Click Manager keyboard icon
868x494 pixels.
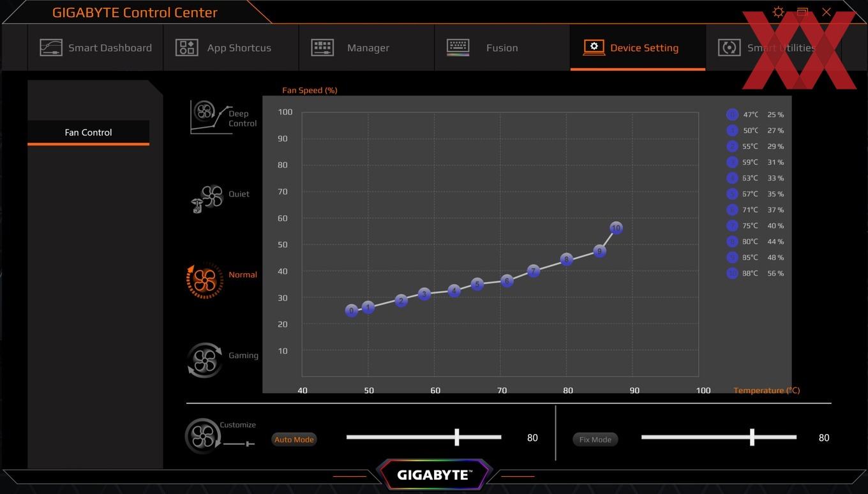point(322,48)
